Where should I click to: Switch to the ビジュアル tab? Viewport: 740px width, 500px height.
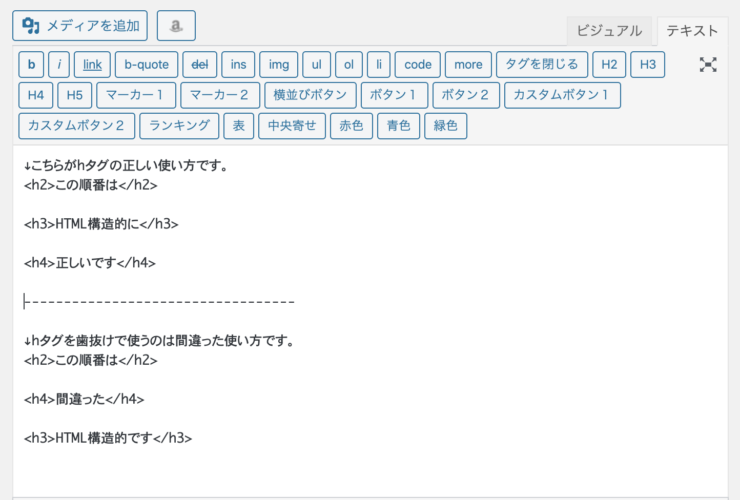[609, 31]
